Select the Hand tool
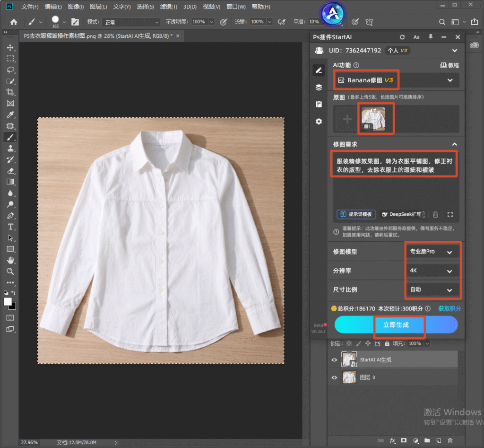The height and width of the screenshot is (448, 484). (x=10, y=260)
